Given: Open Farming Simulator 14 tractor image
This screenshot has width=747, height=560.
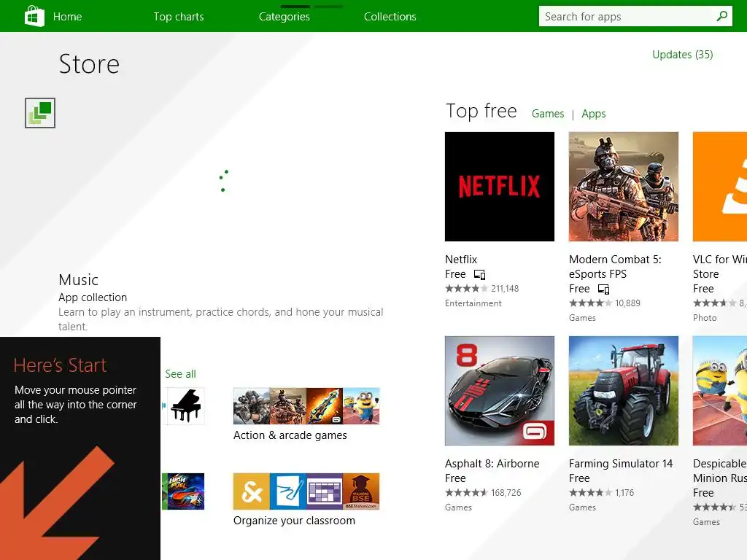Looking at the screenshot, I should pos(624,391).
